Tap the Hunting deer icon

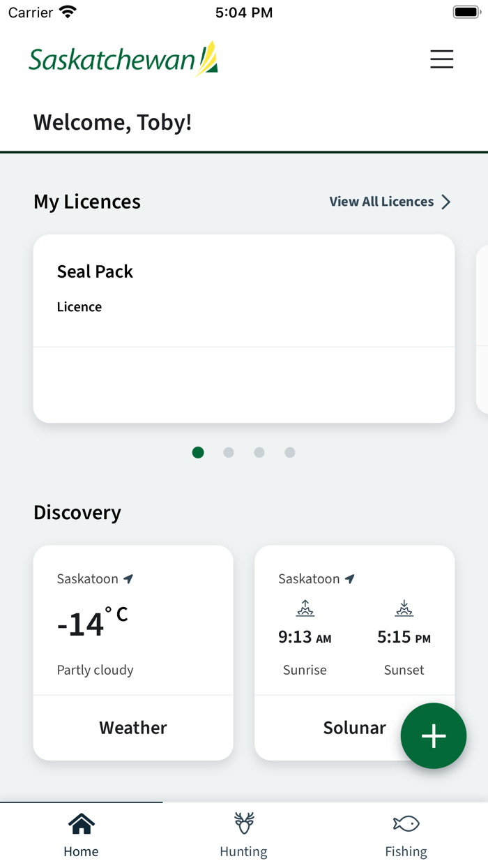click(244, 823)
